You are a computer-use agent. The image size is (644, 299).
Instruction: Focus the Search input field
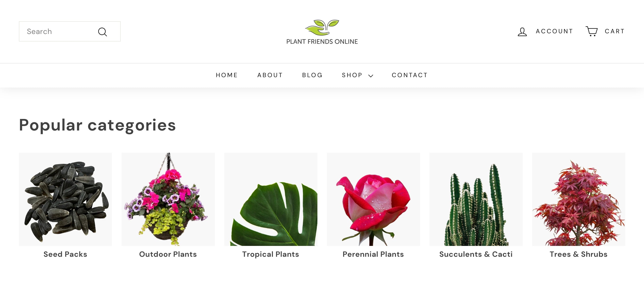(x=70, y=32)
